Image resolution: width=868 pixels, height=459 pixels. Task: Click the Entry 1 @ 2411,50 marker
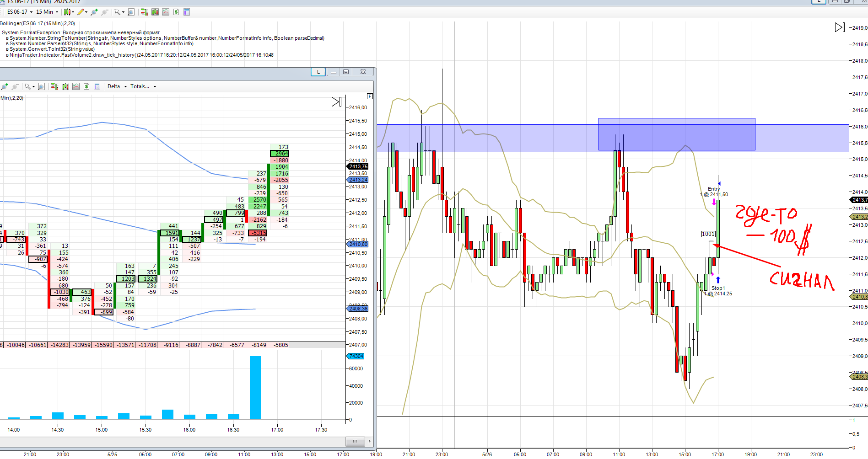(x=714, y=192)
